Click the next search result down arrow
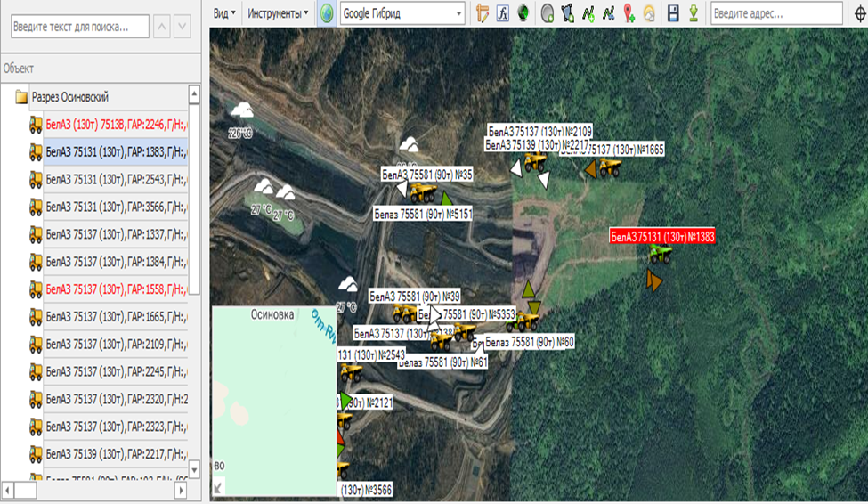Image resolution: width=868 pixels, height=504 pixels. pos(183,26)
